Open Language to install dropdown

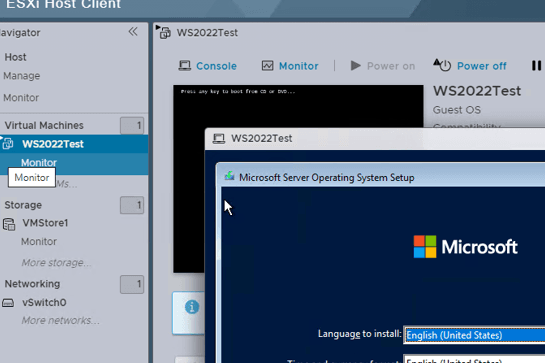[474, 335]
